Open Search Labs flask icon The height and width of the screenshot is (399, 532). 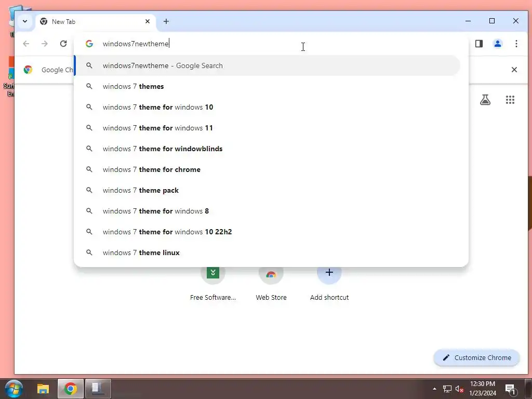point(485,100)
